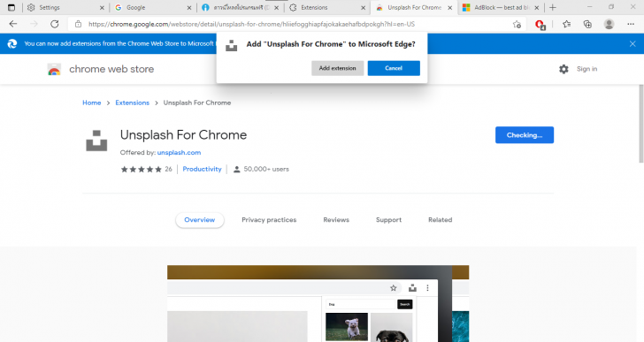This screenshot has height=342, width=644.
Task: Click the Checking... button
Action: 524,135
